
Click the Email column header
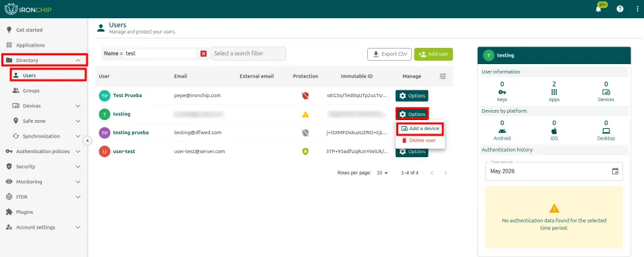(x=181, y=76)
